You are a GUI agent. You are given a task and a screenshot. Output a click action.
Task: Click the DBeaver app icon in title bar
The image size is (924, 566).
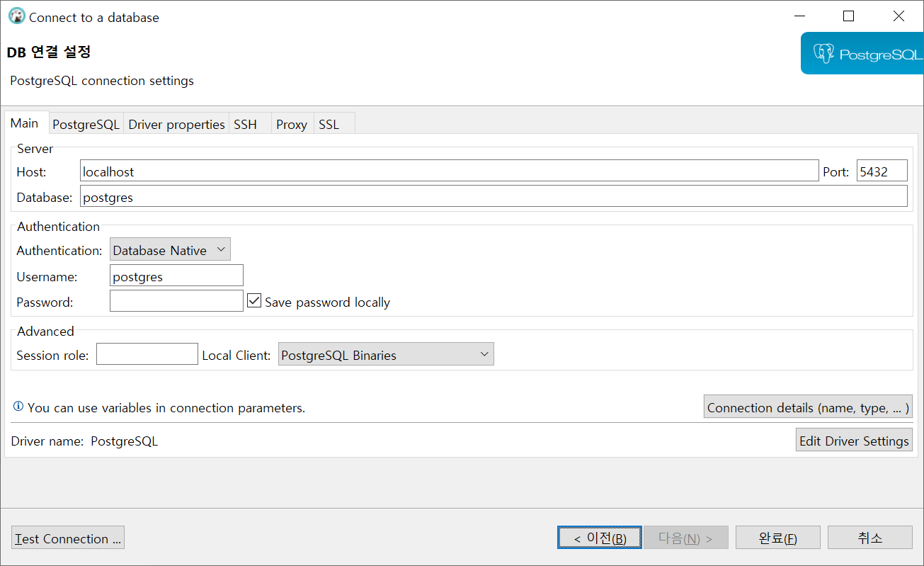16,16
